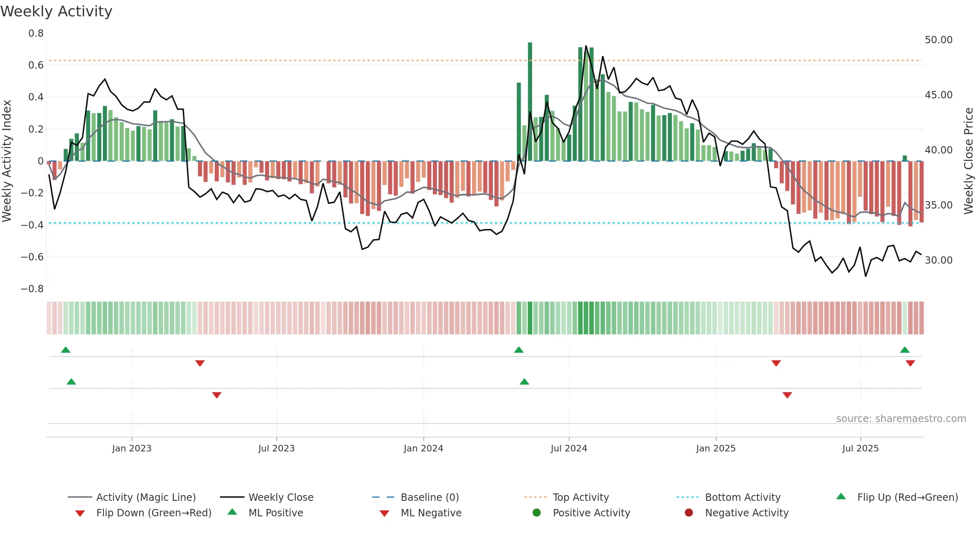Image resolution: width=980 pixels, height=551 pixels.
Task: Click ML positive marker before Jul 2024
Action: pyautogui.click(x=524, y=382)
